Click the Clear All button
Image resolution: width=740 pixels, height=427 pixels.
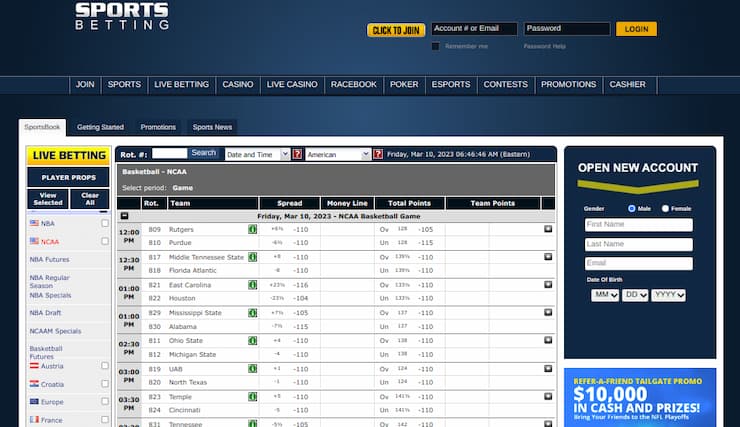click(x=90, y=199)
